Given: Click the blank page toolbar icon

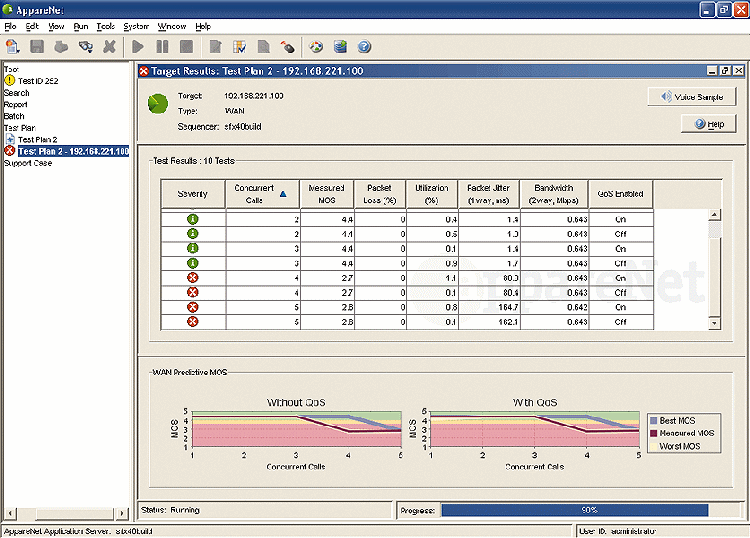Looking at the screenshot, I should click(x=264, y=46).
